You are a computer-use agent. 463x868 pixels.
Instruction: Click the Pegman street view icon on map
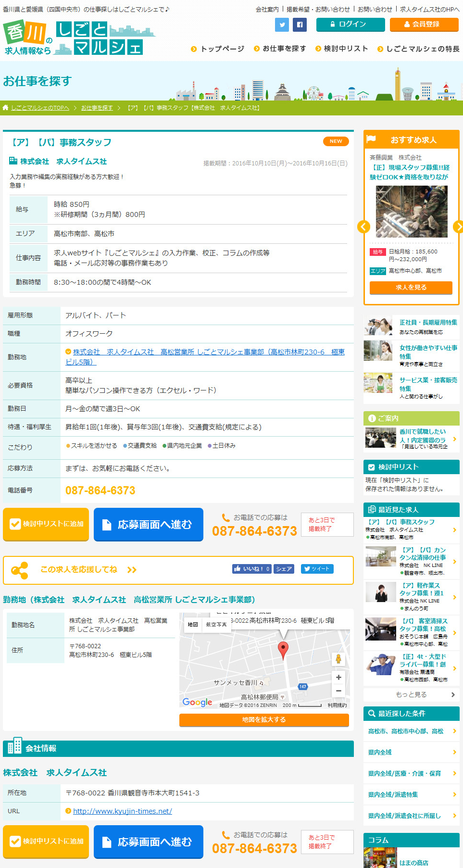coord(338,659)
